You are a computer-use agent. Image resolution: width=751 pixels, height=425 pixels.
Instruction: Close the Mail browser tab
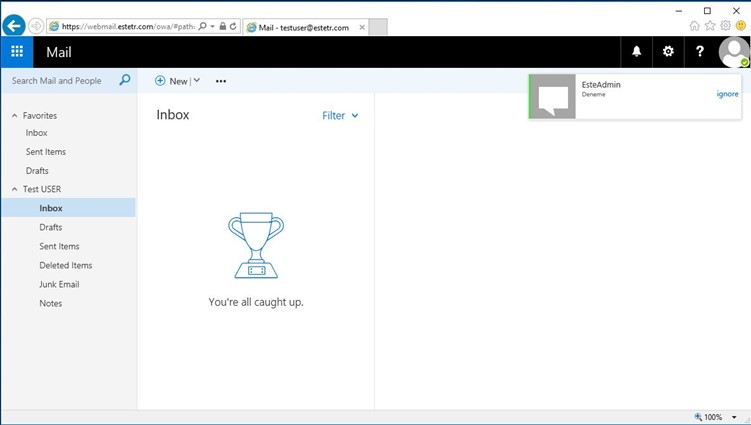[362, 27]
